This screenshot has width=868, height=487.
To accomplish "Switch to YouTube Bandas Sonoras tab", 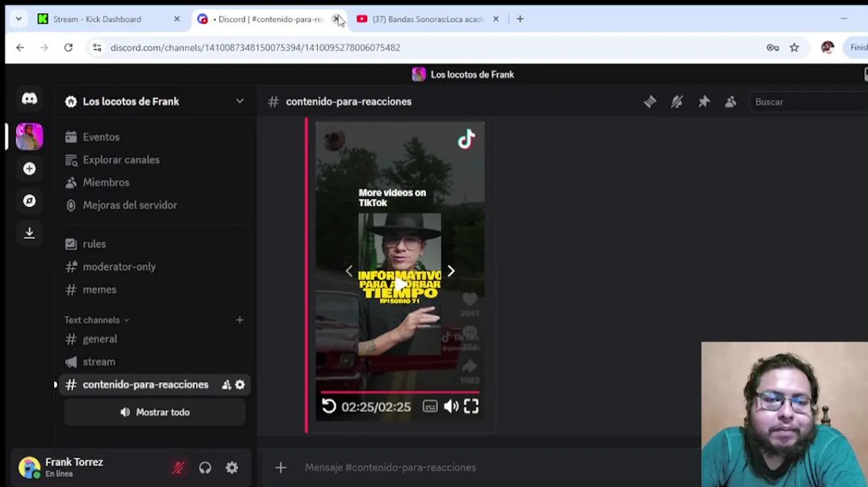I will (427, 19).
